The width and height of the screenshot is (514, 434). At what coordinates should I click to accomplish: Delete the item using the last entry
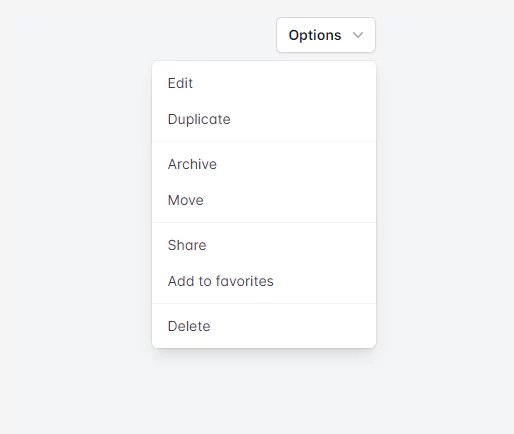(x=264, y=326)
